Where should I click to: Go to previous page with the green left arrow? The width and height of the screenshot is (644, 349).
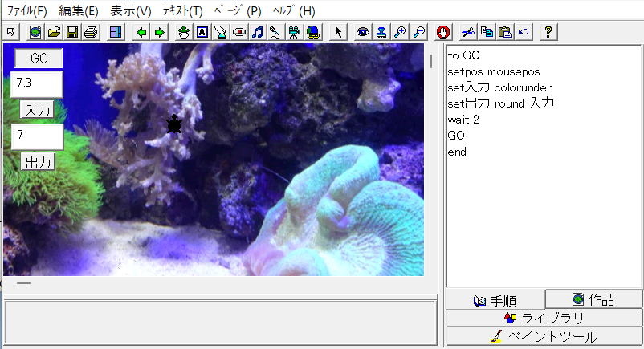pyautogui.click(x=141, y=31)
